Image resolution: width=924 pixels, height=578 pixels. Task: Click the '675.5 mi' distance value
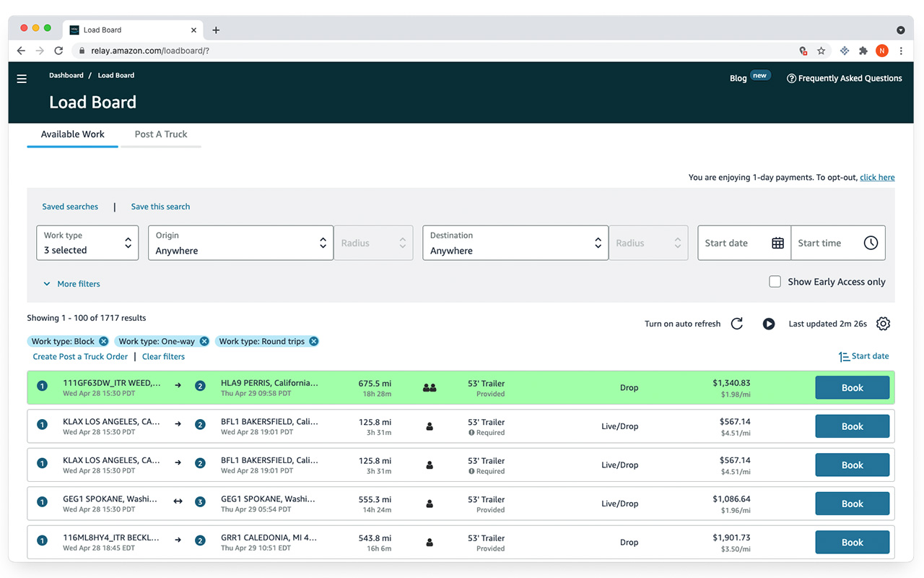(375, 383)
